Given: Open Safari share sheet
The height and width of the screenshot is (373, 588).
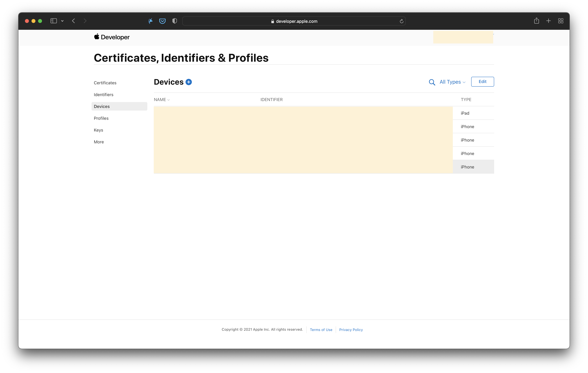Looking at the screenshot, I should 536,21.
